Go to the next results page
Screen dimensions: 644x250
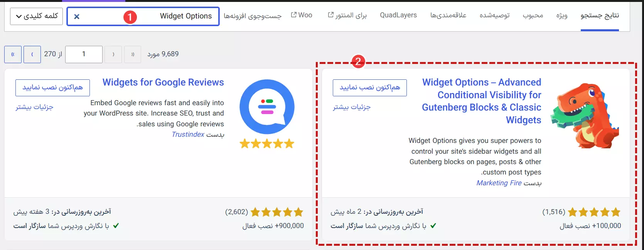pyautogui.click(x=32, y=54)
